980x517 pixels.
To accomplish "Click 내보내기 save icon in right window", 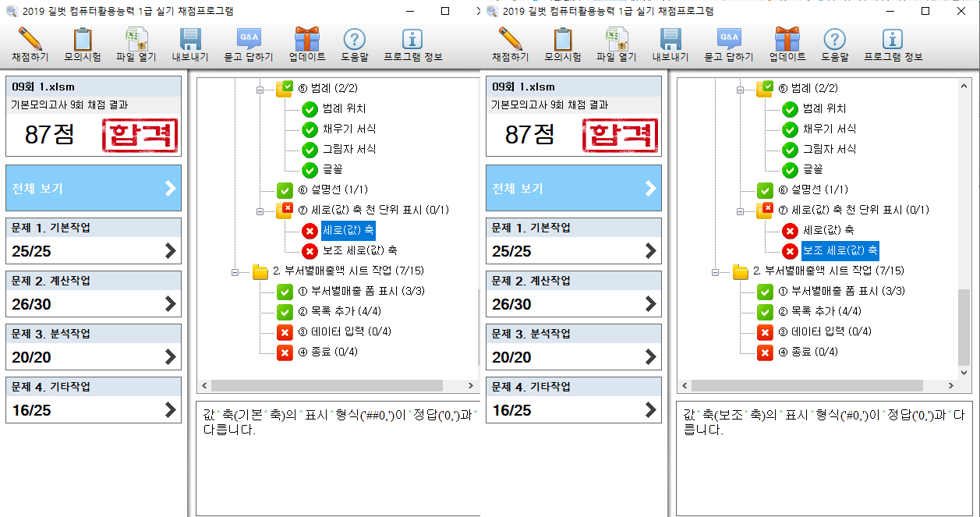I will (x=670, y=44).
